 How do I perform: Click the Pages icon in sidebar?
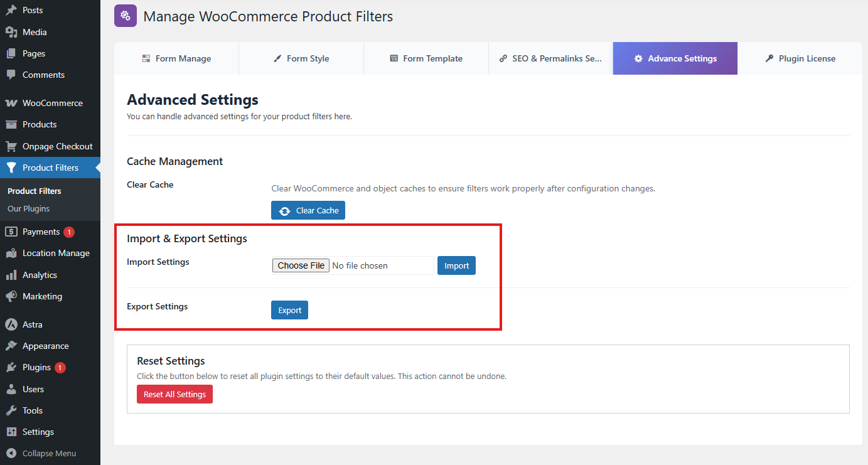click(11, 53)
